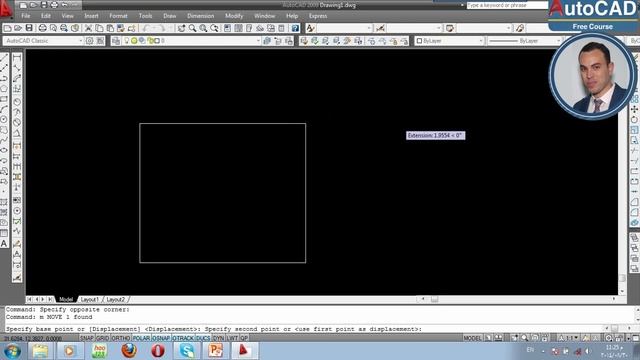Viewport: 640px width, 360px height.
Task: Open the Dimension menu
Action: pos(200,16)
